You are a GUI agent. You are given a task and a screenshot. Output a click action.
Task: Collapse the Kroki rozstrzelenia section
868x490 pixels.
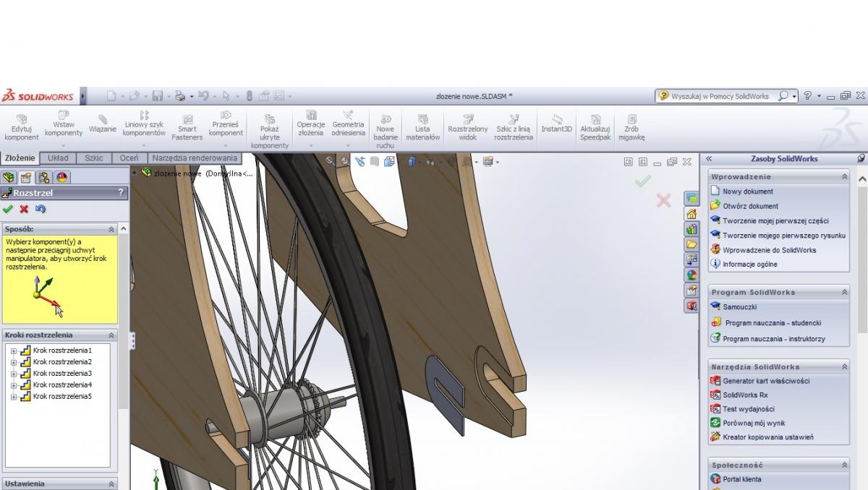click(111, 335)
